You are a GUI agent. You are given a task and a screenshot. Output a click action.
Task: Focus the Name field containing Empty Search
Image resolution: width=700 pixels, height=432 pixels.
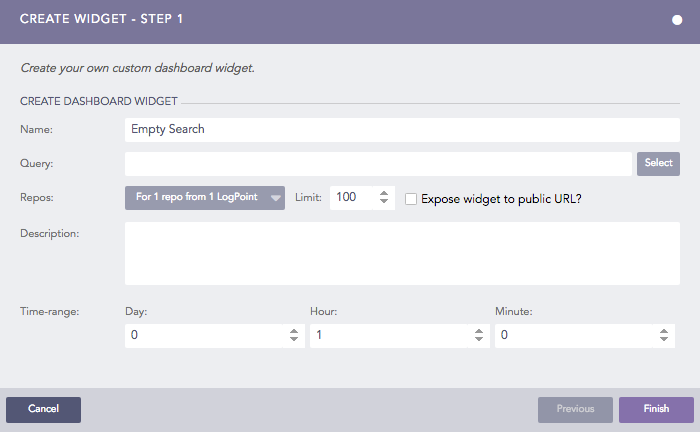(402, 129)
